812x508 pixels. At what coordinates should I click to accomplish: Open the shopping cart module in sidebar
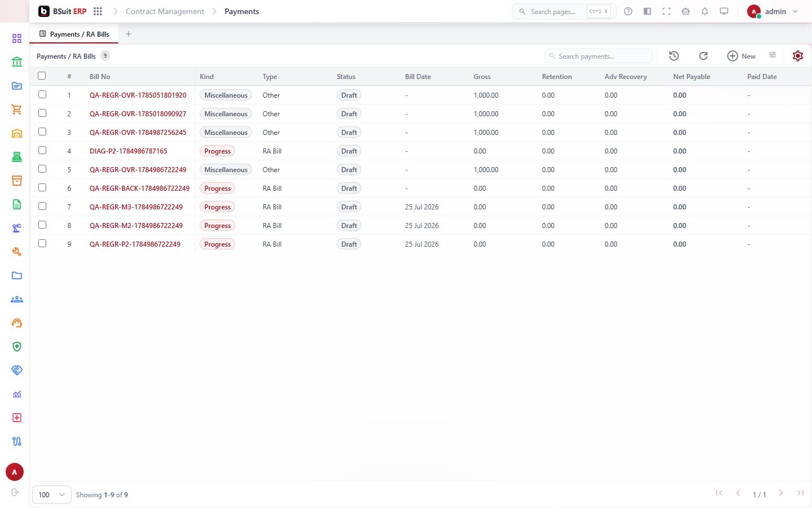17,110
